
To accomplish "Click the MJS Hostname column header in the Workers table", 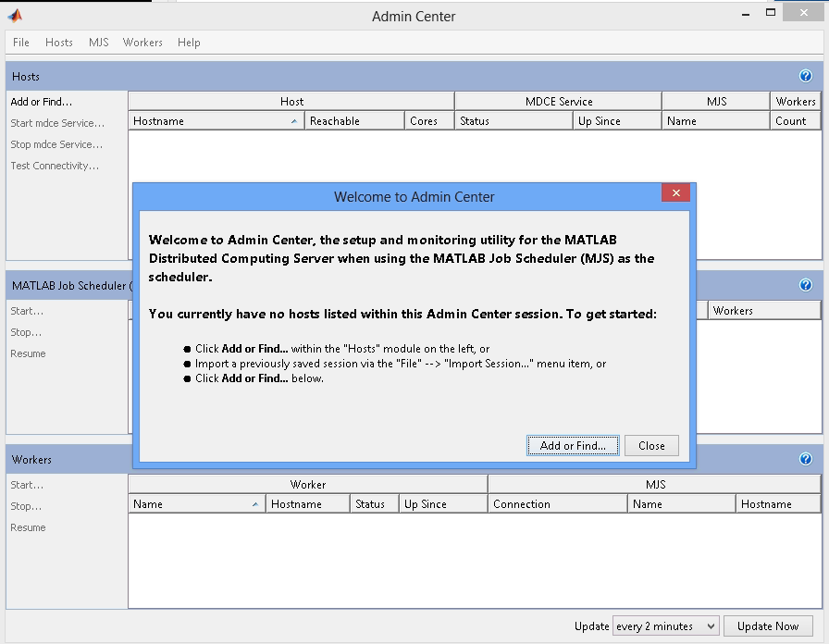I will pyautogui.click(x=778, y=504).
